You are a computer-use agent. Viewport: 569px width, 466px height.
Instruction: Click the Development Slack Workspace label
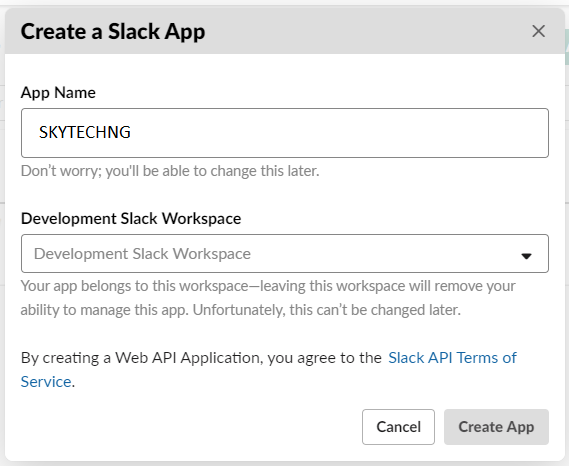point(131,218)
